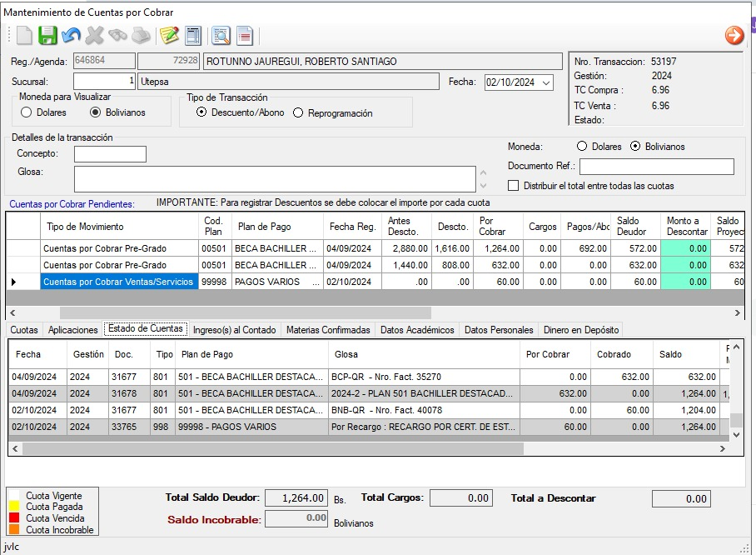Click the Saldo Deudor column header

pos(635,227)
